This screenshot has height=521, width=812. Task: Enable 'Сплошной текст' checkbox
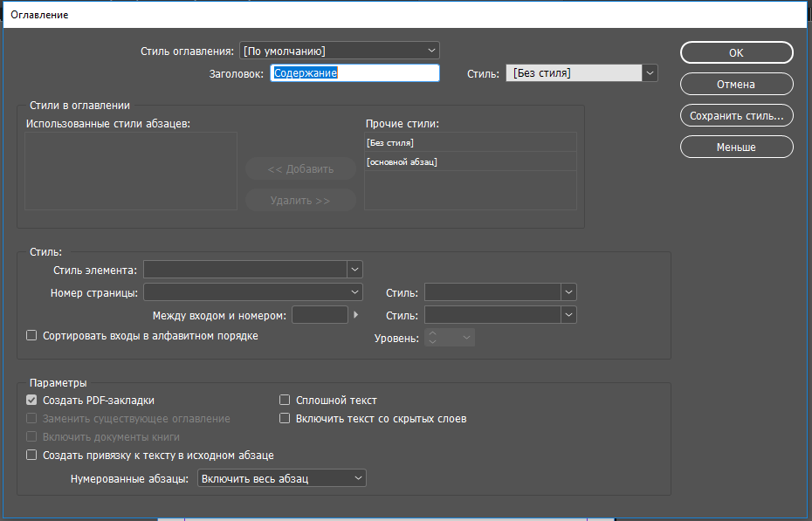pos(285,401)
